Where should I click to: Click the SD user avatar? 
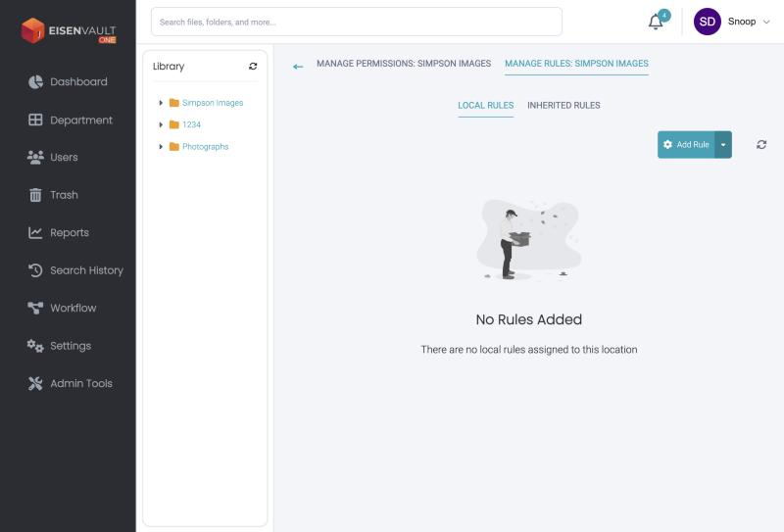pyautogui.click(x=707, y=22)
